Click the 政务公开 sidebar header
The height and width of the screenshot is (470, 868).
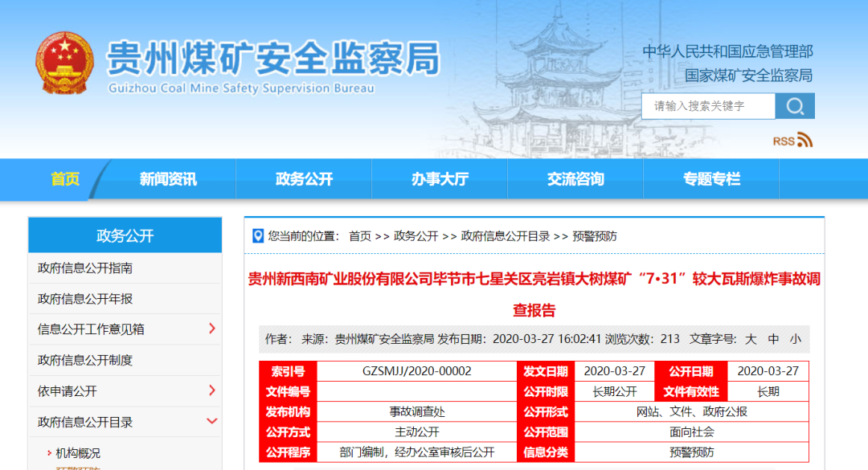click(x=125, y=235)
